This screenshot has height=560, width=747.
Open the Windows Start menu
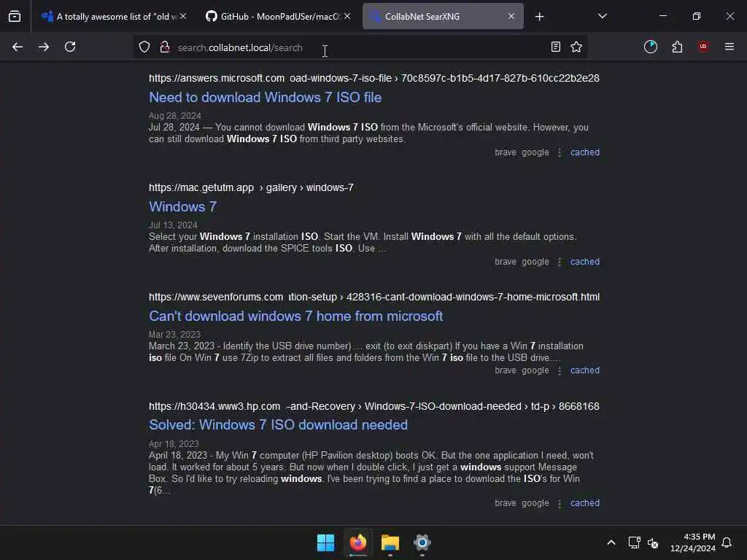click(326, 542)
